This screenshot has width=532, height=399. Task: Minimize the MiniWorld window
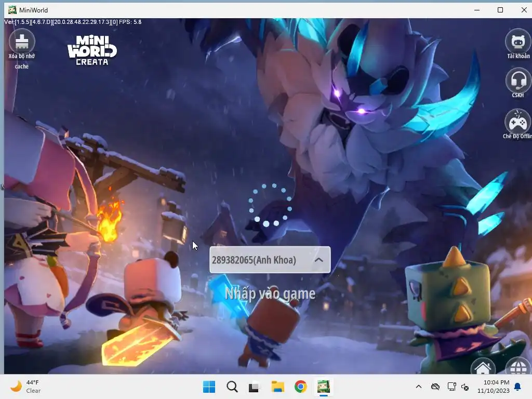coord(477,10)
